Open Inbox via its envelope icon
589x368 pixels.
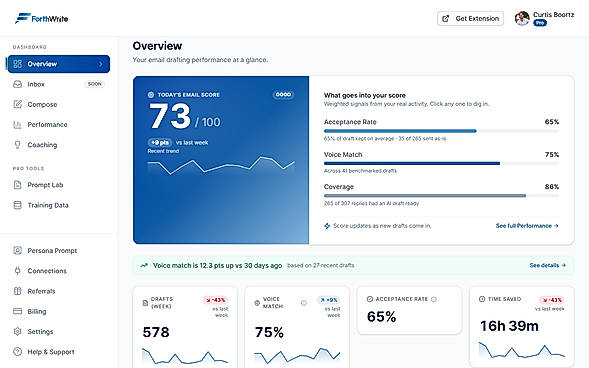pyautogui.click(x=17, y=84)
